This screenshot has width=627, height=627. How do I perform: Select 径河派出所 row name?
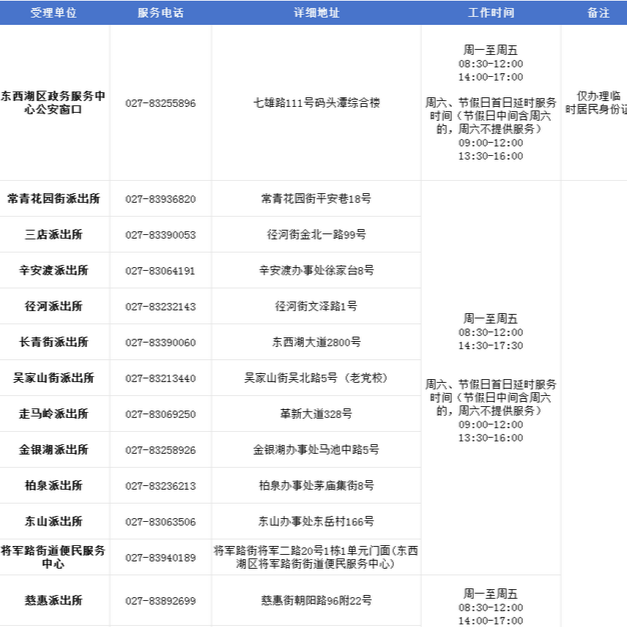point(54,306)
